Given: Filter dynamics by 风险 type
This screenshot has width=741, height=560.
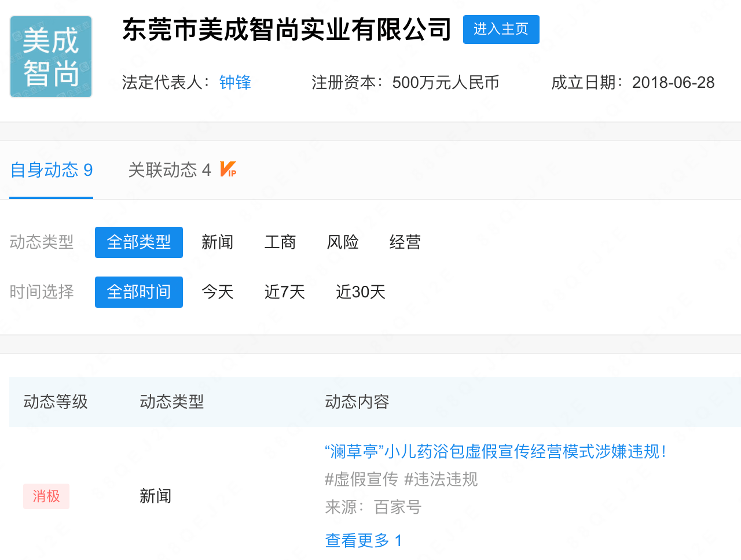Looking at the screenshot, I should coord(343,242).
